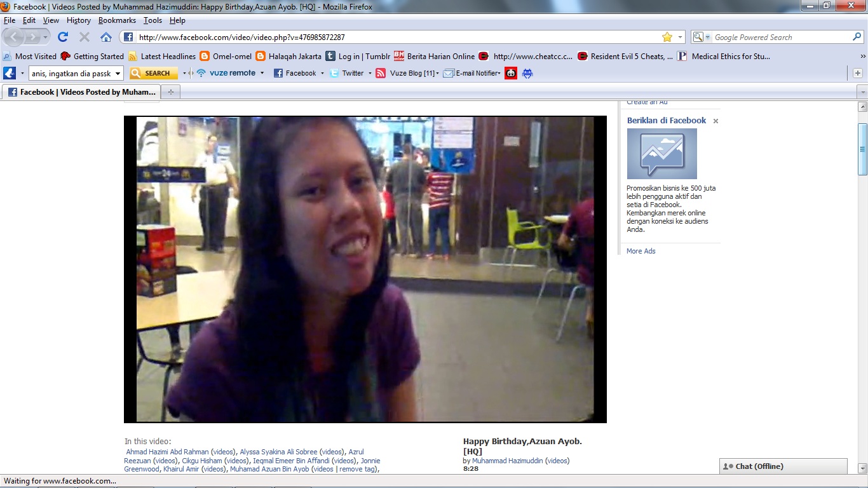Open the Log in Tumblr bookmark
This screenshot has width=868, height=488.
358,56
